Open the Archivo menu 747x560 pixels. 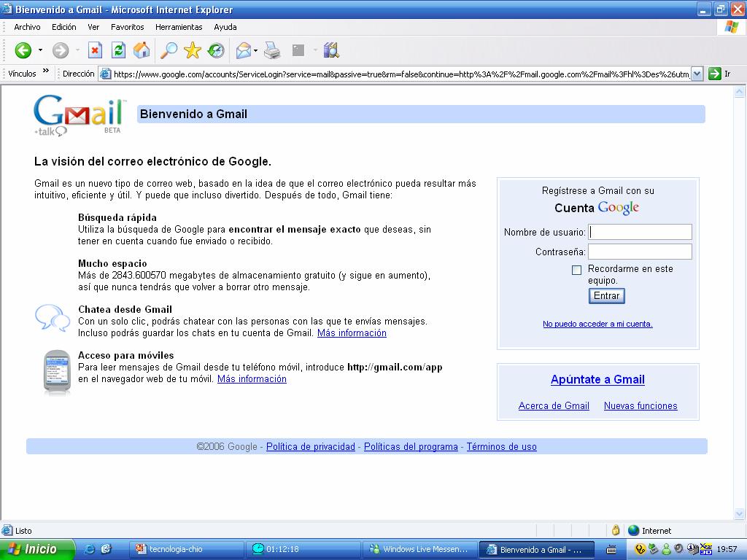coord(27,27)
